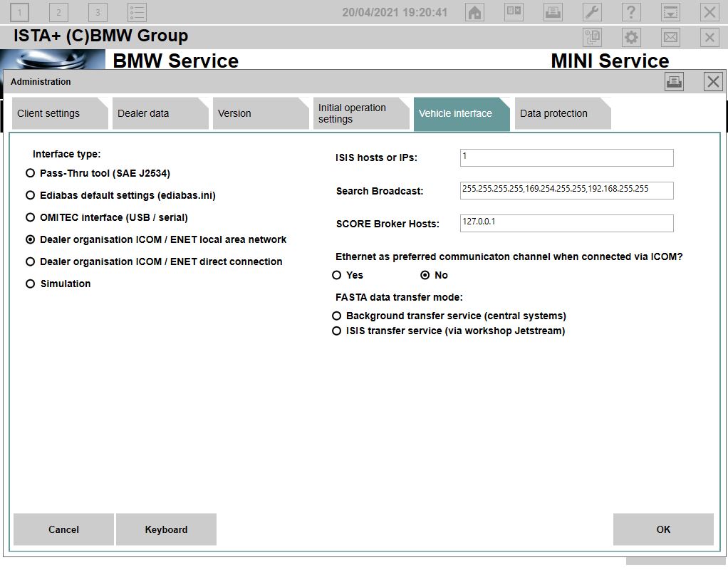Click the home icon in top toolbar
This screenshot has width=728, height=570.
pyautogui.click(x=474, y=12)
